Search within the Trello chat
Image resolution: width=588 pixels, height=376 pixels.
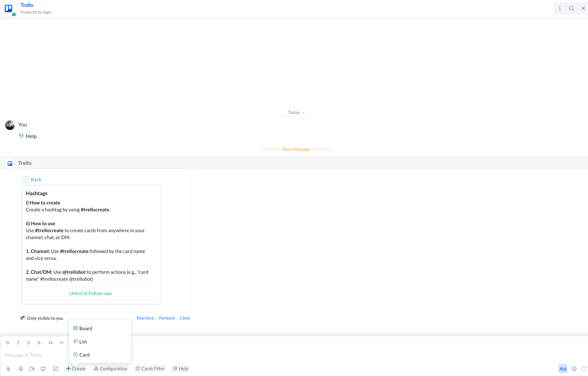[571, 8]
